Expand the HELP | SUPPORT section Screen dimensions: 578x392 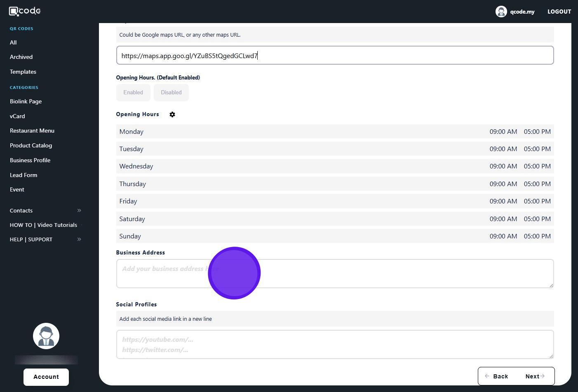coord(79,239)
